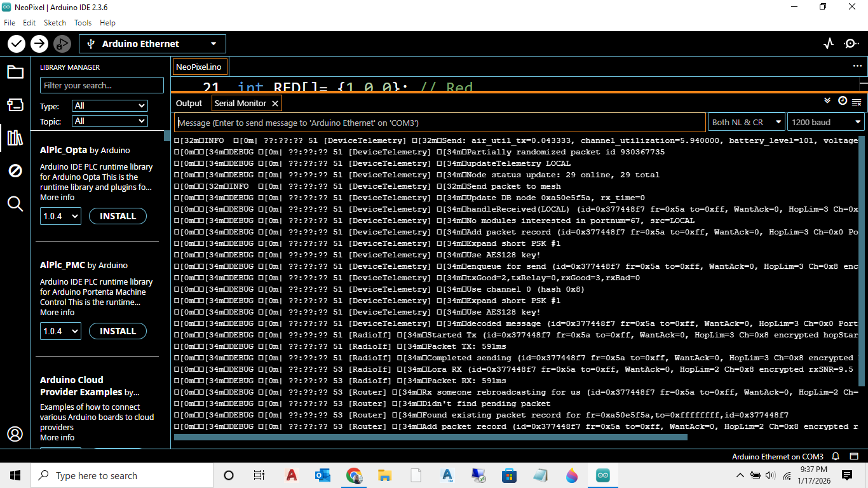The height and width of the screenshot is (488, 868).
Task: Click the Upload arrow button
Action: [39, 44]
